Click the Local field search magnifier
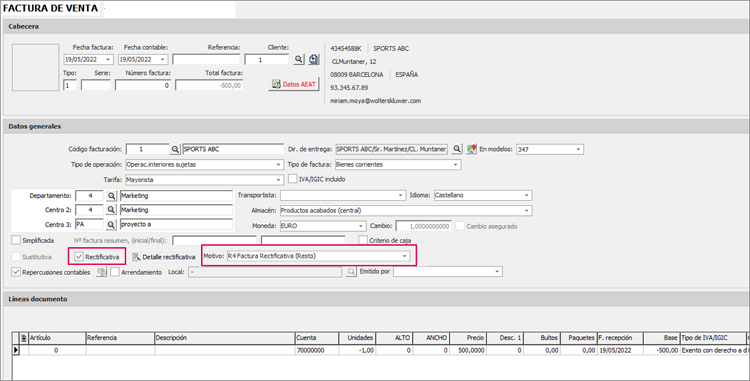Image resolution: width=750 pixels, height=381 pixels. click(351, 272)
